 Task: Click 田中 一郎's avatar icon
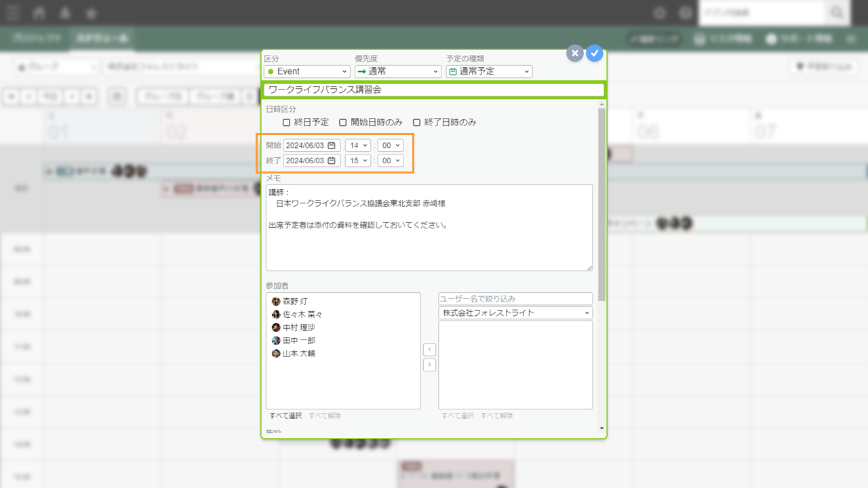click(276, 340)
